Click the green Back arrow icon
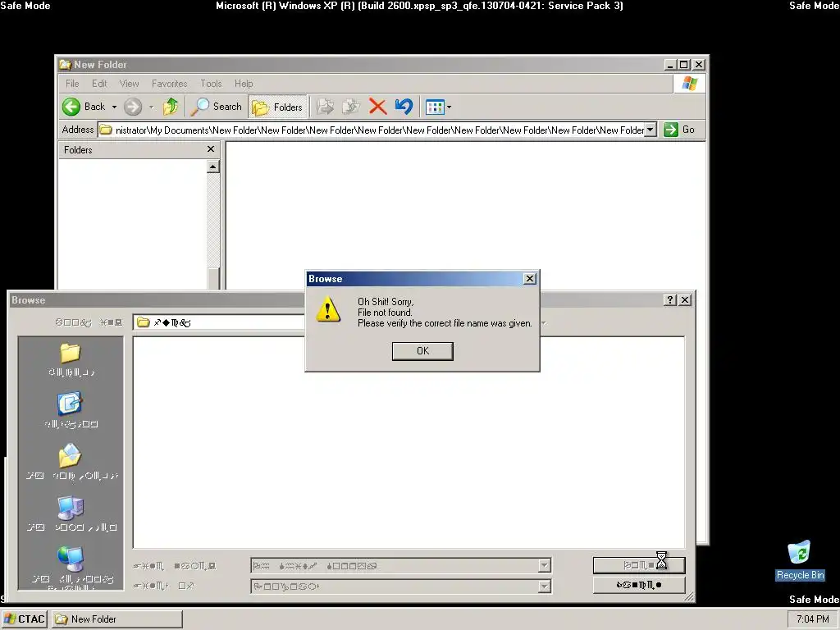 pyautogui.click(x=71, y=107)
